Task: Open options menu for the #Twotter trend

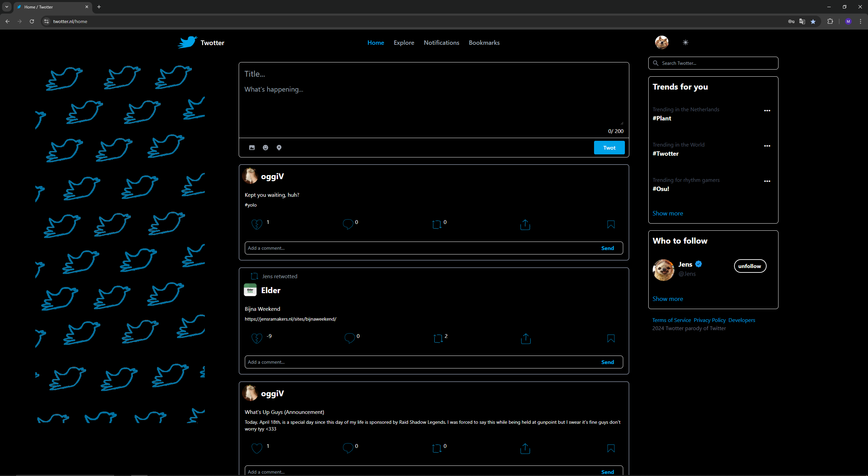Action: (x=767, y=146)
